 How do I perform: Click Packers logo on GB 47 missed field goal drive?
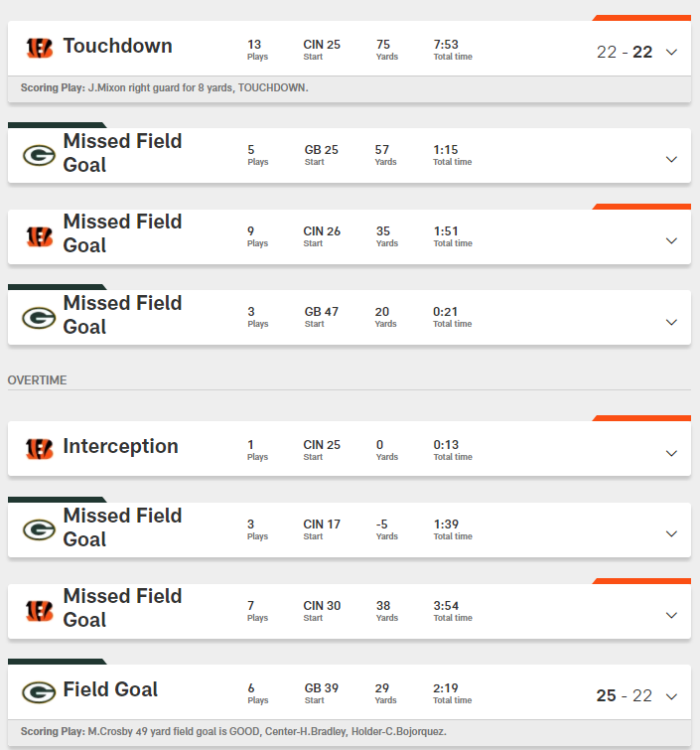click(40, 317)
